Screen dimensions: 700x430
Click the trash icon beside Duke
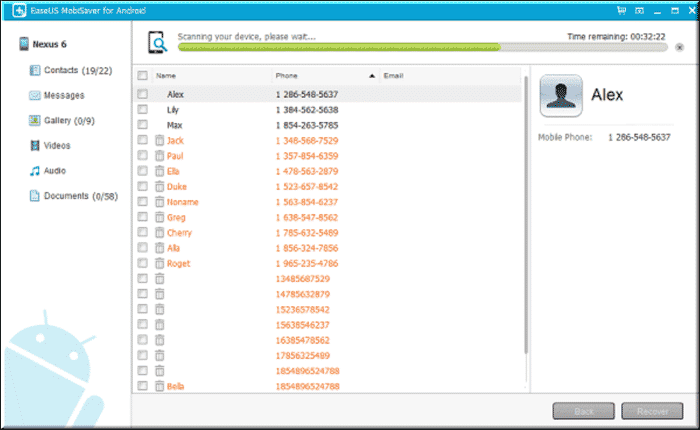click(159, 187)
